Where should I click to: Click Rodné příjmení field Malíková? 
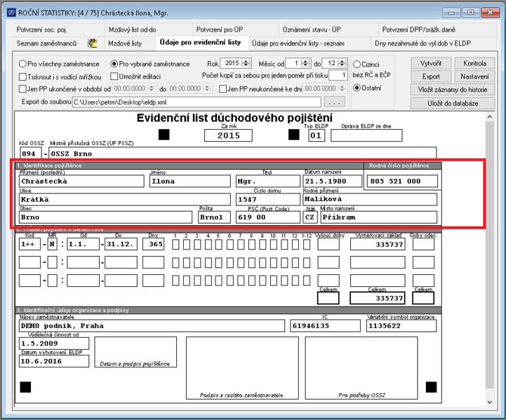(x=370, y=199)
